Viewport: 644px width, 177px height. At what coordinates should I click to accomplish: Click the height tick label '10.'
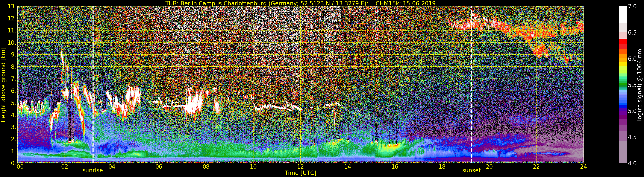coord(12,43)
